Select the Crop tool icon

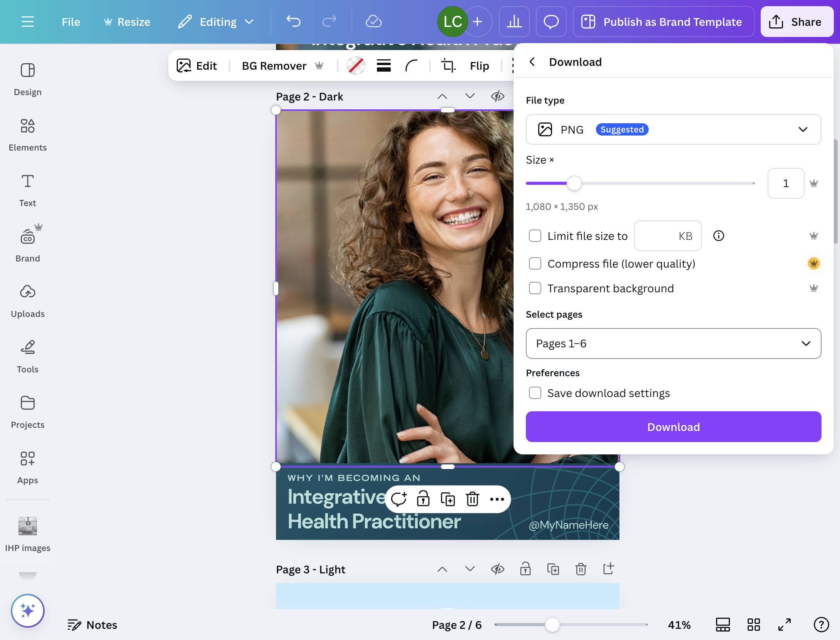pyautogui.click(x=448, y=65)
